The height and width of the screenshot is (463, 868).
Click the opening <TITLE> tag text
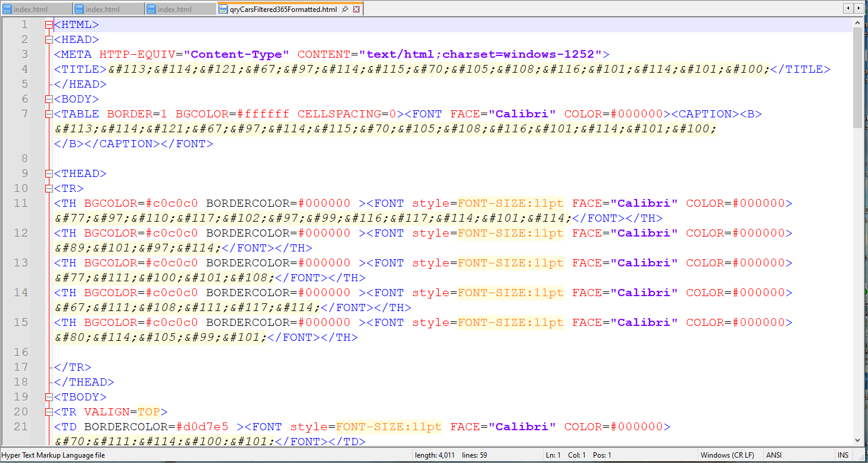80,69
